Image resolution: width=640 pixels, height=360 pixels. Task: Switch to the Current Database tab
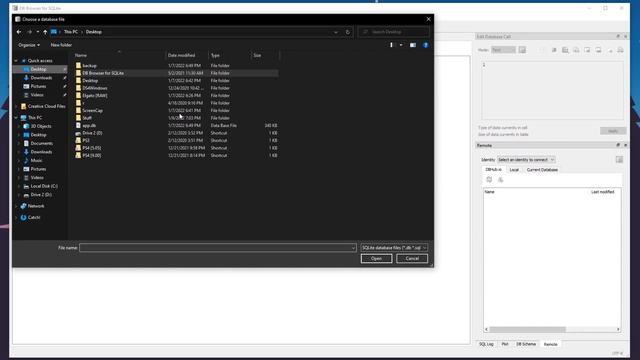click(x=542, y=169)
